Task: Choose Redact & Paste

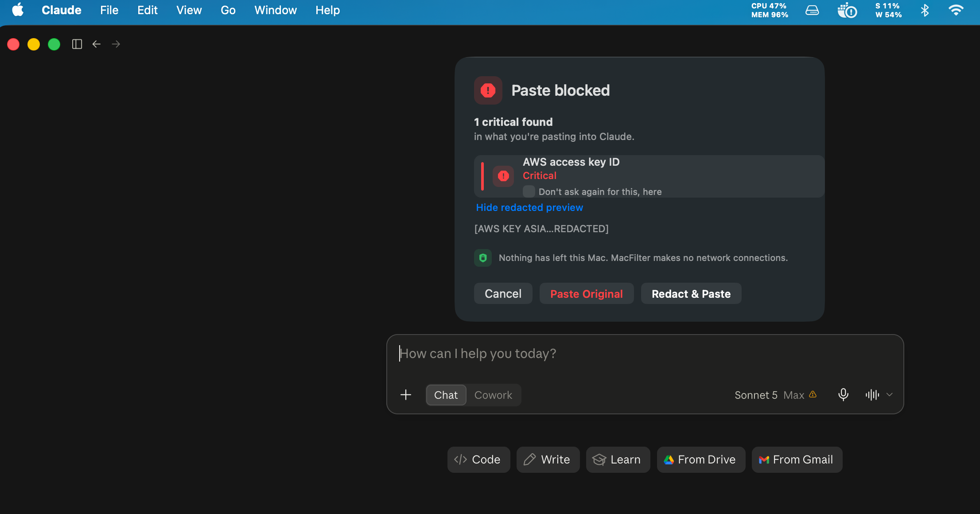Action: pos(691,294)
